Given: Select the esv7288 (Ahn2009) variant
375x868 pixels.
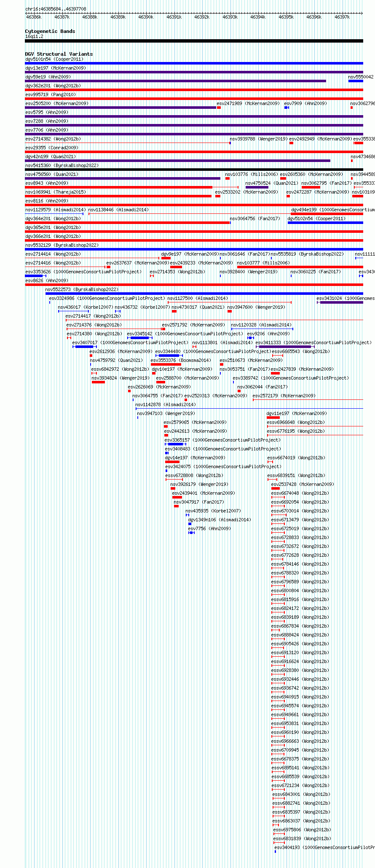Looking at the screenshot, I should [x=47, y=121].
